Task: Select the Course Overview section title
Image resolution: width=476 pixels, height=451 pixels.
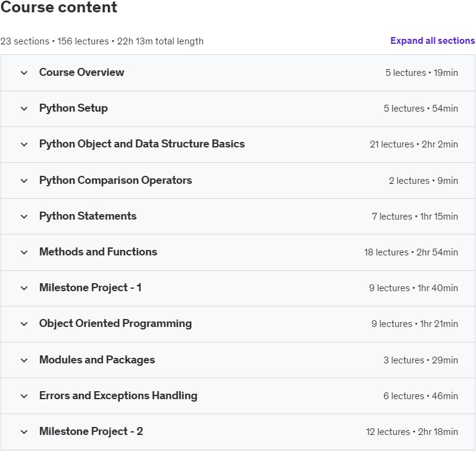Action: tap(81, 72)
